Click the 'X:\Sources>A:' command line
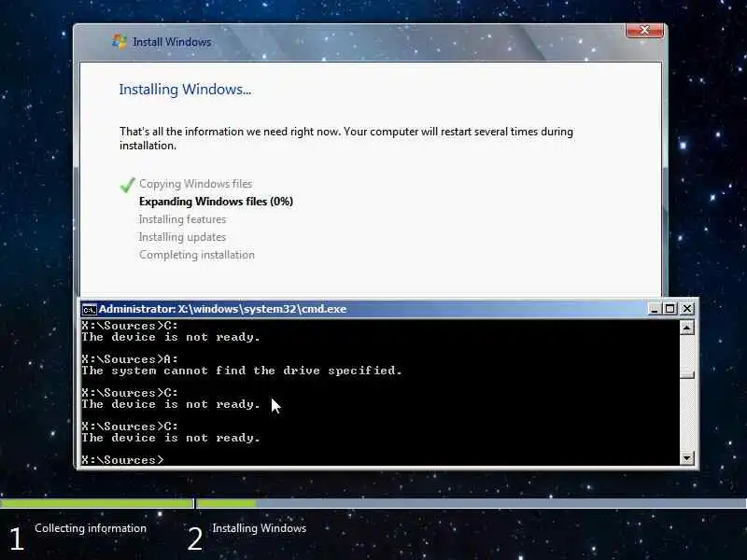747x560 pixels. [130, 359]
